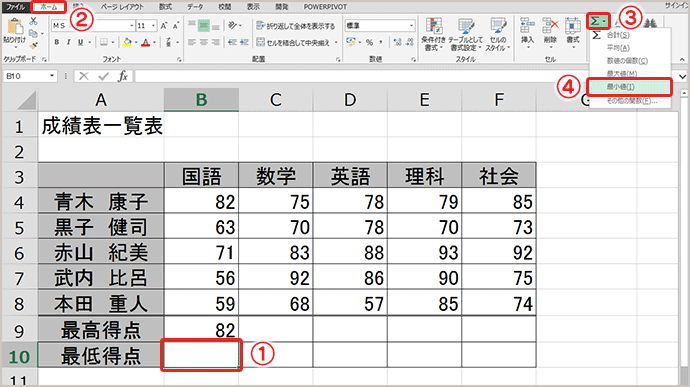Click the fill color bucket icon
This screenshot has width=690, height=387.
point(127,42)
